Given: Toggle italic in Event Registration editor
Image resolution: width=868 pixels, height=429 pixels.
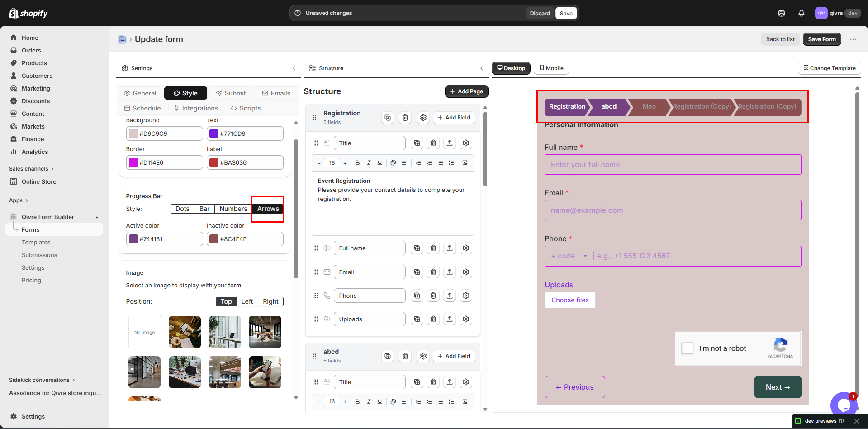Looking at the screenshot, I should coord(369,163).
